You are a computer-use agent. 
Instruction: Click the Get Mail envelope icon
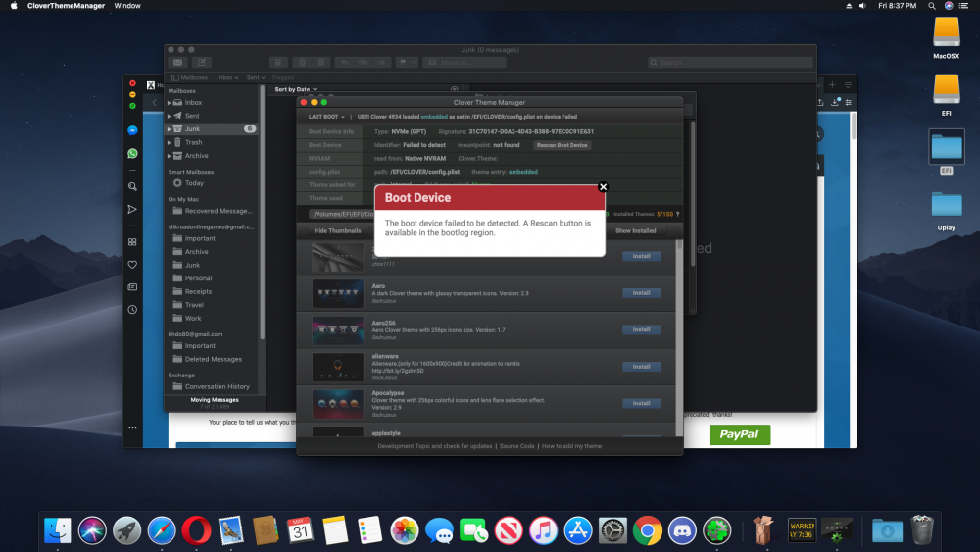178,63
